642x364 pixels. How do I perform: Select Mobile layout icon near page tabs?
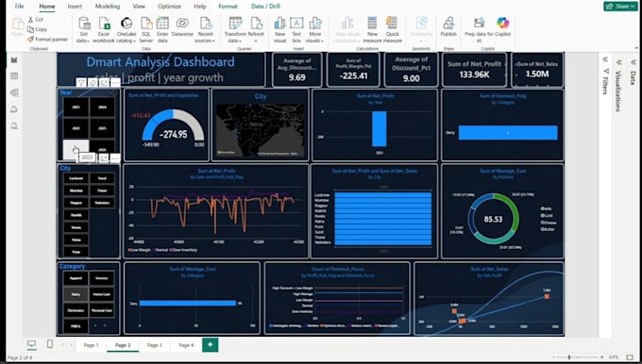(49, 344)
